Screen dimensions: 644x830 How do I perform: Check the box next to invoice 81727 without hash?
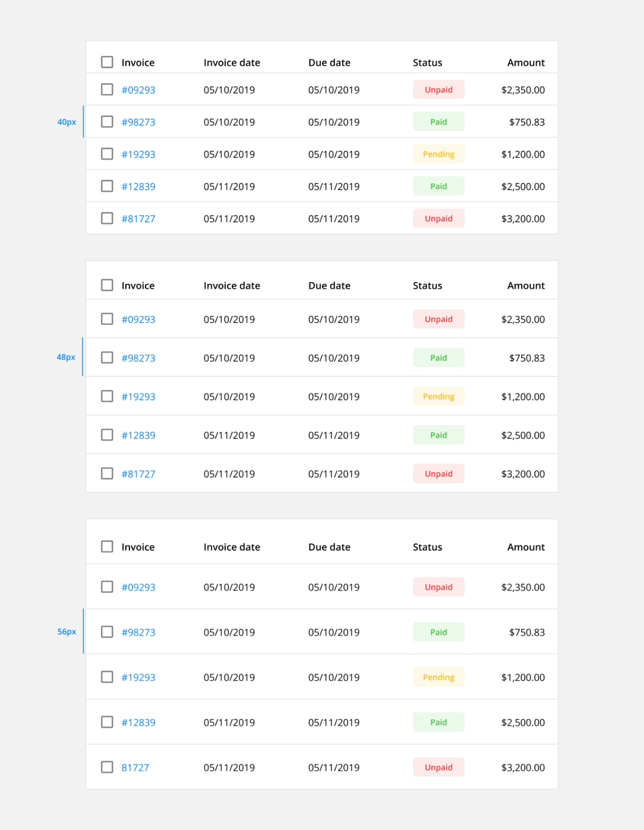[107, 767]
